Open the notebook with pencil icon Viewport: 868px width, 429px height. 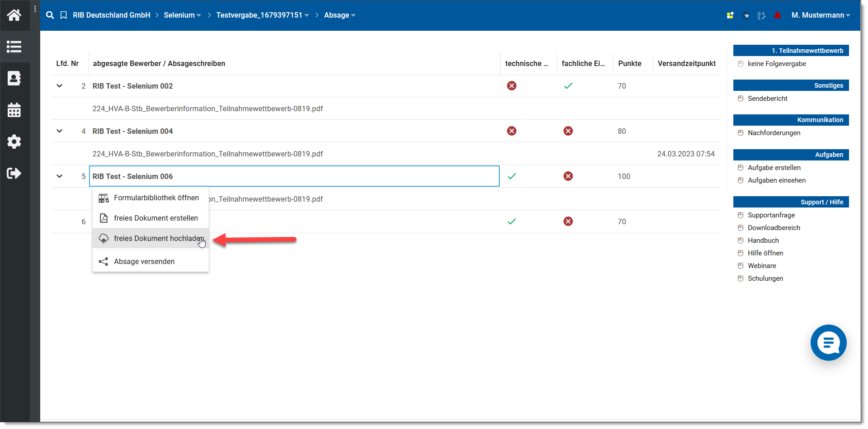(x=761, y=15)
